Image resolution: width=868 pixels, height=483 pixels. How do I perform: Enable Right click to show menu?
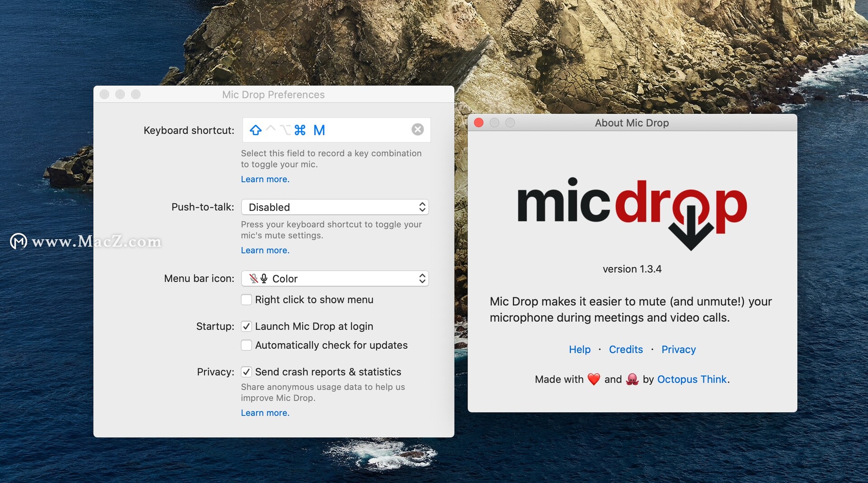pyautogui.click(x=246, y=300)
